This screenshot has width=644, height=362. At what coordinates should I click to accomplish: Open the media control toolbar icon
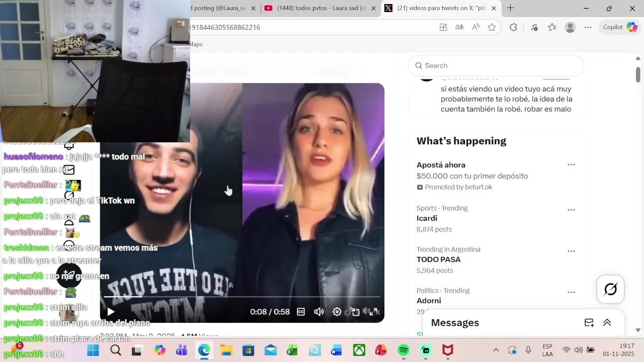(534, 27)
